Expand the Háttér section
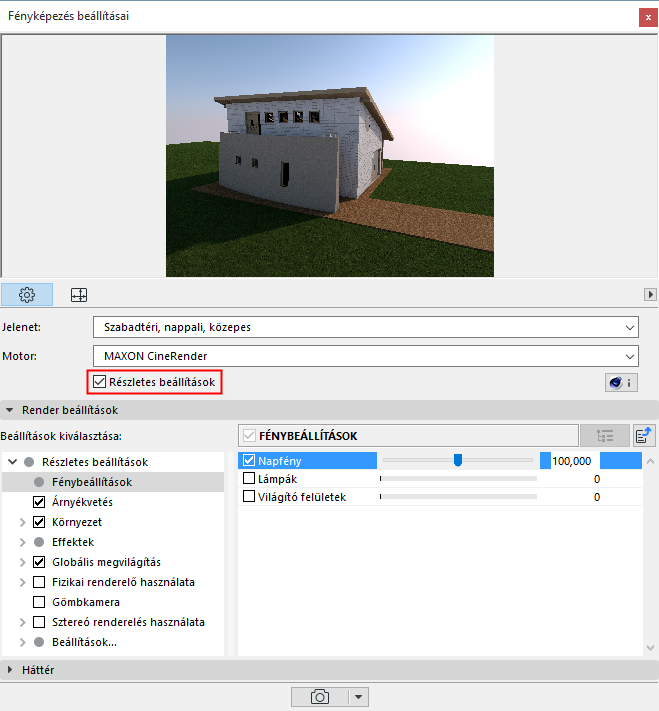This screenshot has height=711, width=659. tap(10, 670)
